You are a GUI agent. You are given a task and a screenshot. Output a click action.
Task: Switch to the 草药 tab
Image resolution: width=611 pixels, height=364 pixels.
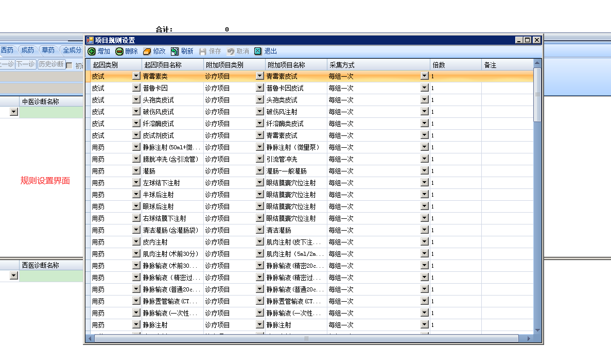[48, 50]
